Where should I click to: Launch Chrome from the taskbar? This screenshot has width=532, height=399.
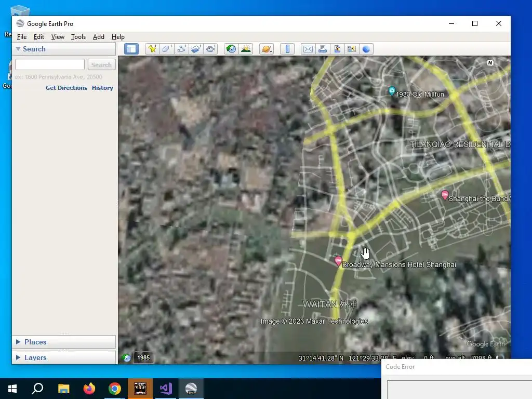pos(115,389)
